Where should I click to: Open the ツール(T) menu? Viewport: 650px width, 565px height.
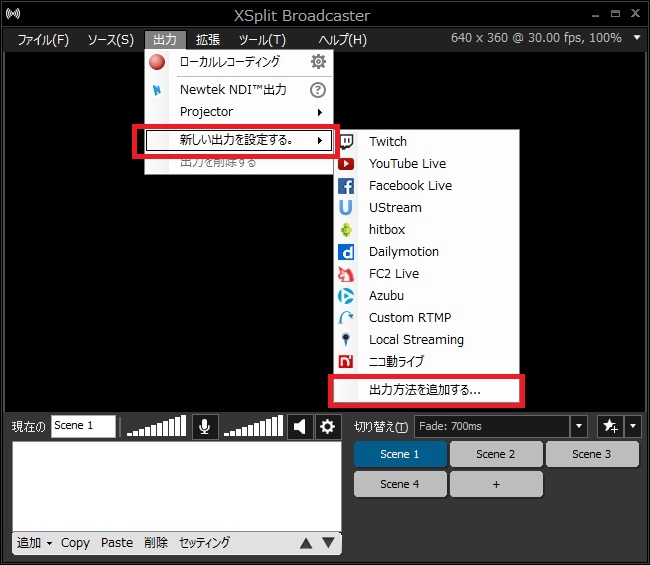coord(262,40)
